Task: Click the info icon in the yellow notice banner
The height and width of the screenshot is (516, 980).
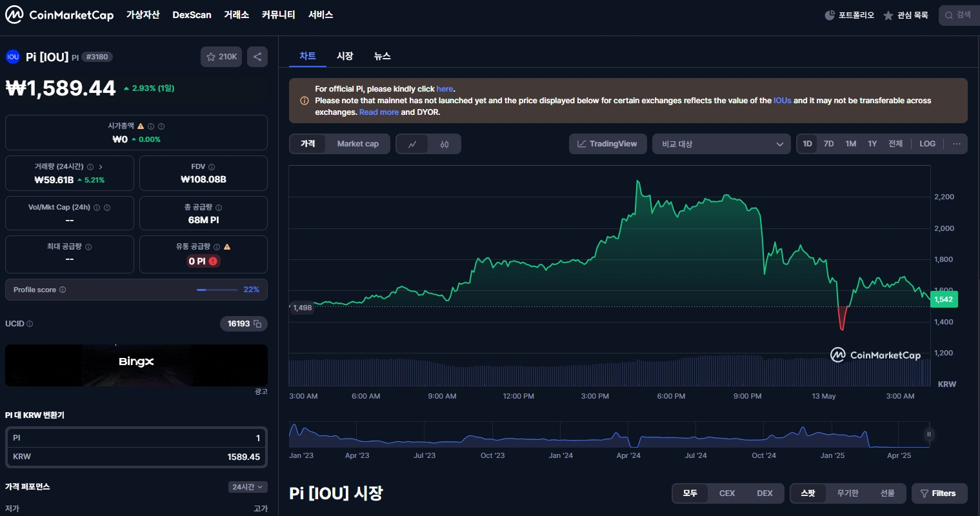Action: (305, 101)
